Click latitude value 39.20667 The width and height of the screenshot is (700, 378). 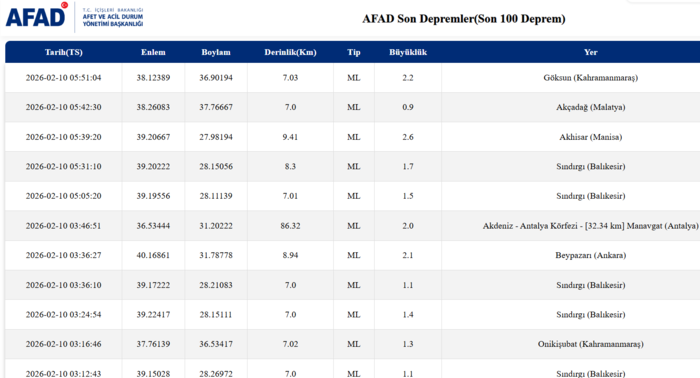click(153, 137)
